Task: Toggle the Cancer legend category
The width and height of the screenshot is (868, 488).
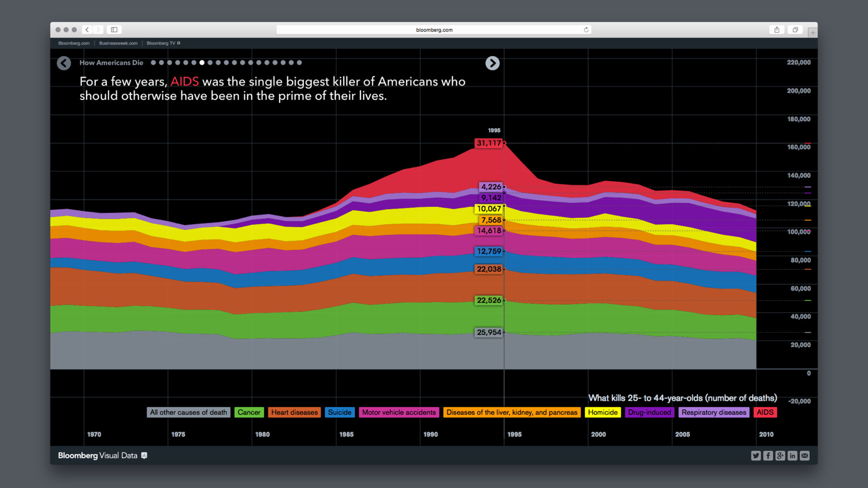Action: click(249, 413)
